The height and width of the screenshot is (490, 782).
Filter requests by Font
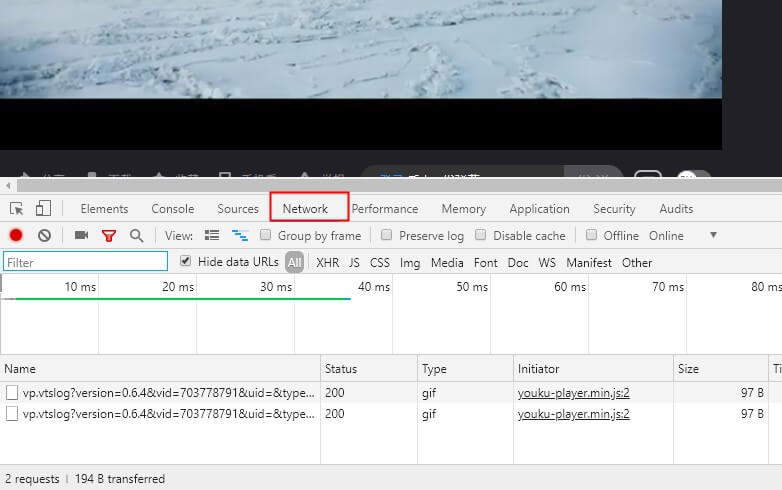[x=486, y=263]
